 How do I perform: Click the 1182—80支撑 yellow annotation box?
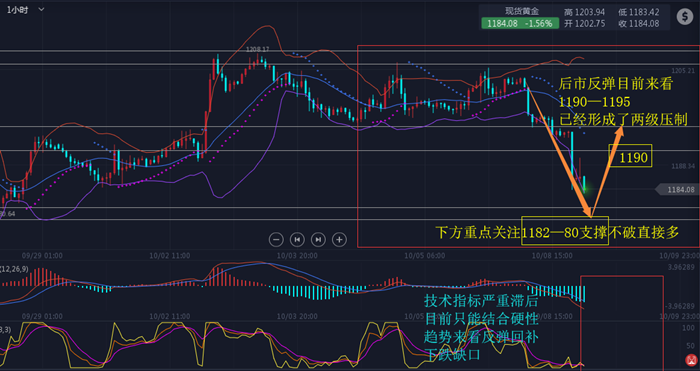tap(565, 231)
